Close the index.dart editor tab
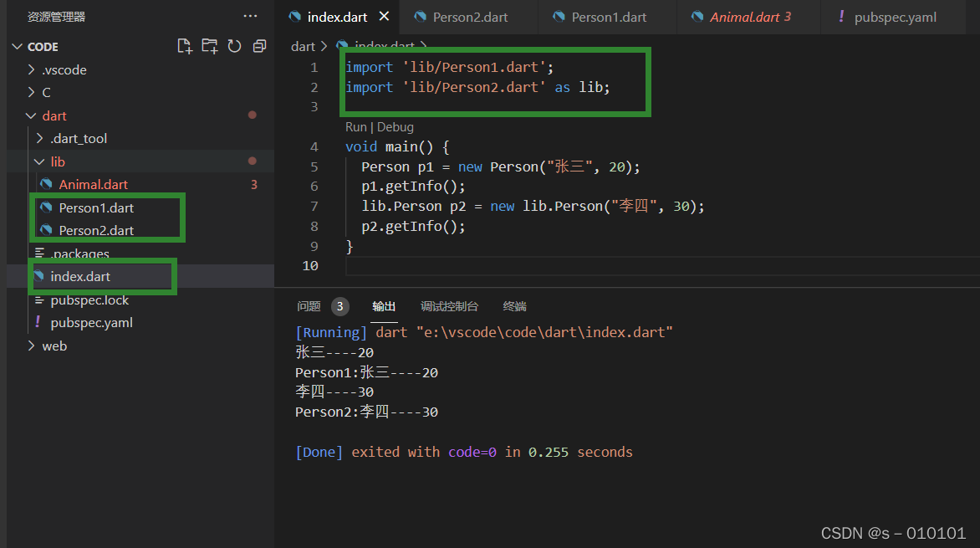The width and height of the screenshot is (980, 548). [x=384, y=16]
